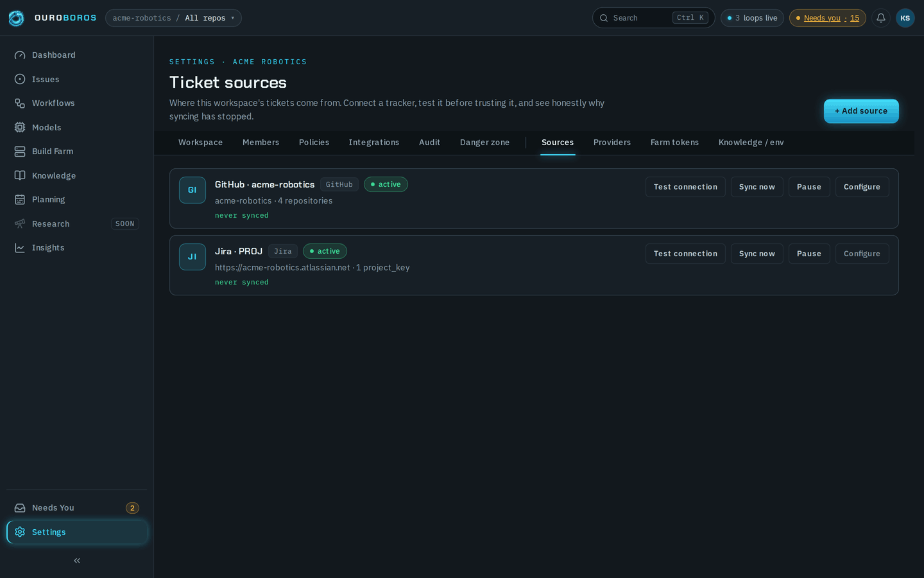The image size is (924, 578).
Task: Switch to the Policies tab
Action: click(x=314, y=143)
